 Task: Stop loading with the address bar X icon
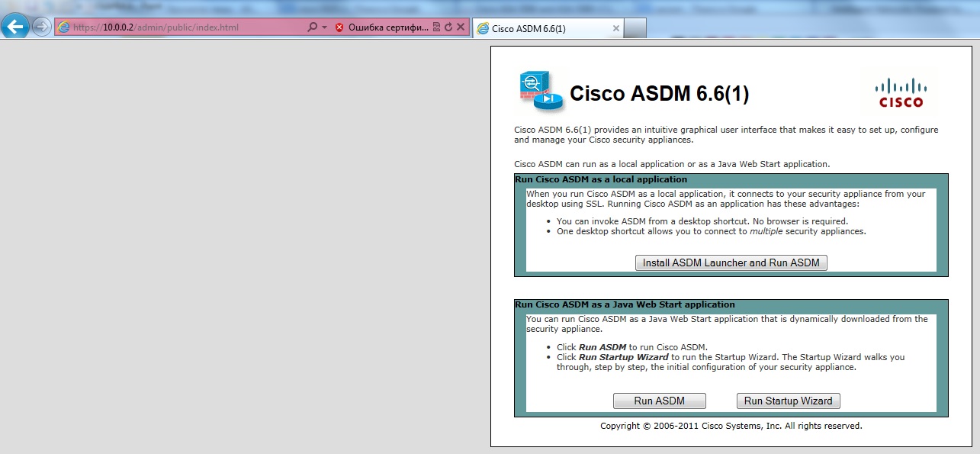[461, 27]
